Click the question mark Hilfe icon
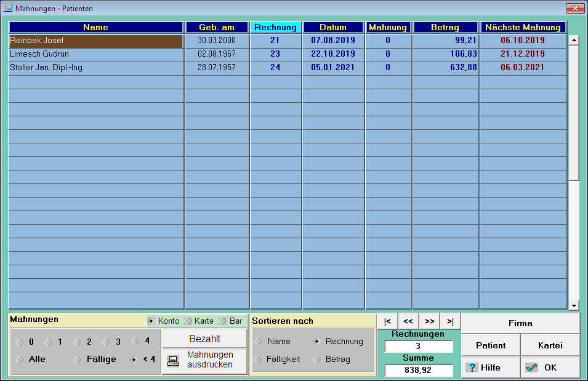 coord(472,367)
